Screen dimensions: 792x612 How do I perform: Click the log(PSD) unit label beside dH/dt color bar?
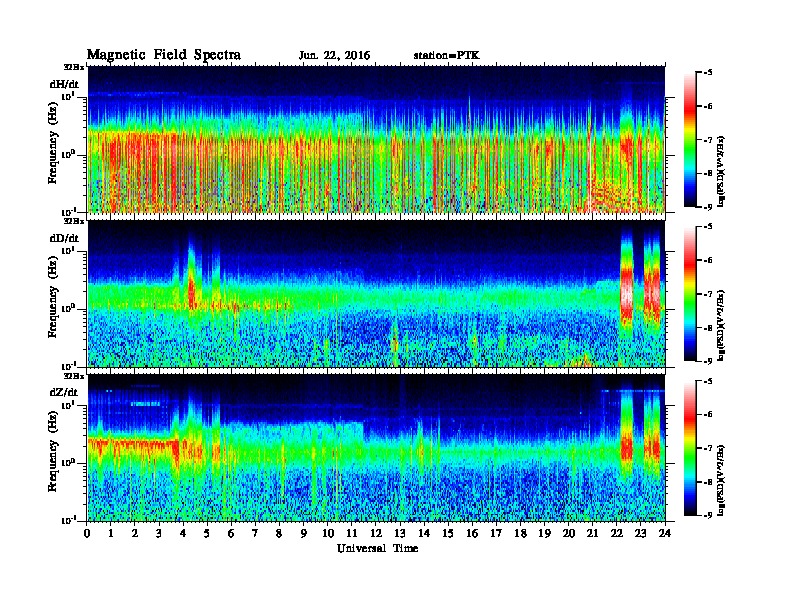[721, 171]
